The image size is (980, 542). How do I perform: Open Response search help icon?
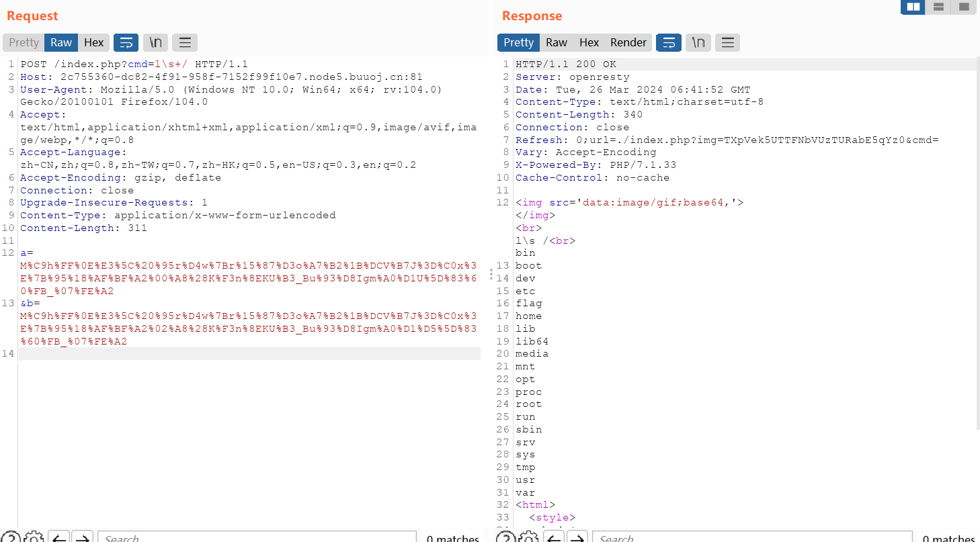click(x=505, y=538)
